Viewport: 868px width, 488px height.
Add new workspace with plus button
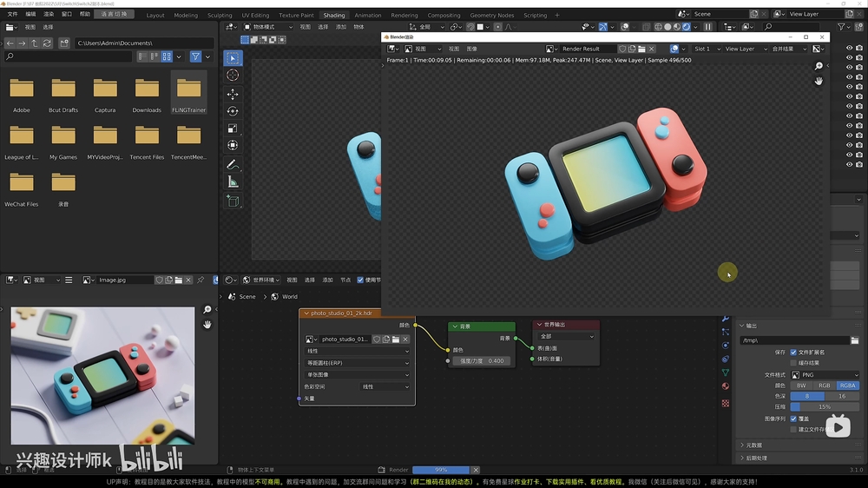point(557,16)
